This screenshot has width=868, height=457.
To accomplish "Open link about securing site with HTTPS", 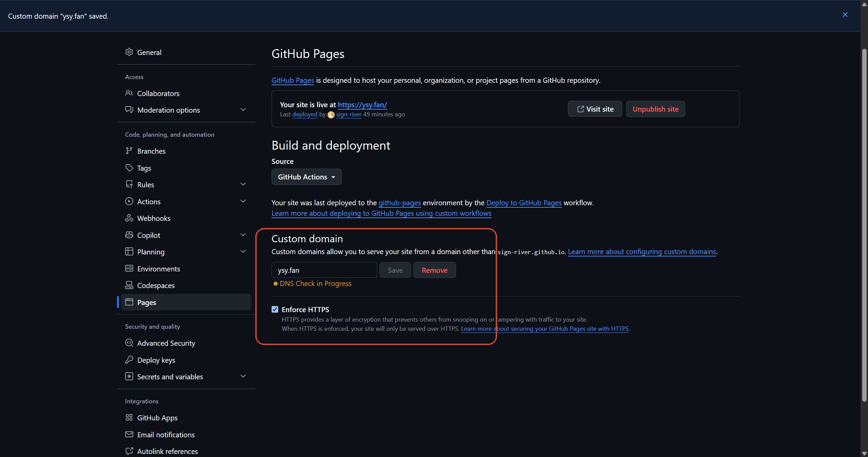I will (x=545, y=329).
